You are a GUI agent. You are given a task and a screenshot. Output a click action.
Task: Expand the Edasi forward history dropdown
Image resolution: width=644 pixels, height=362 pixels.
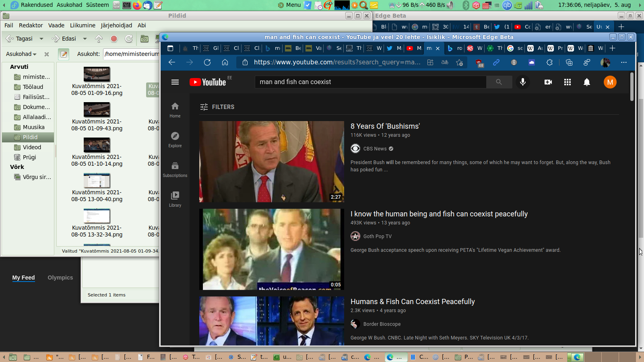pos(85,39)
